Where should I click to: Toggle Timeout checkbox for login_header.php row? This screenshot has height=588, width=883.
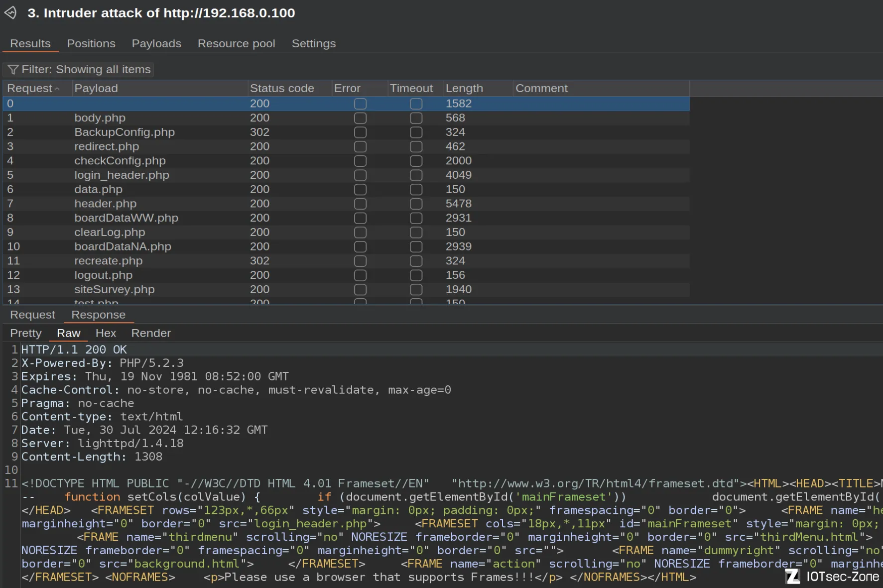tap(416, 175)
